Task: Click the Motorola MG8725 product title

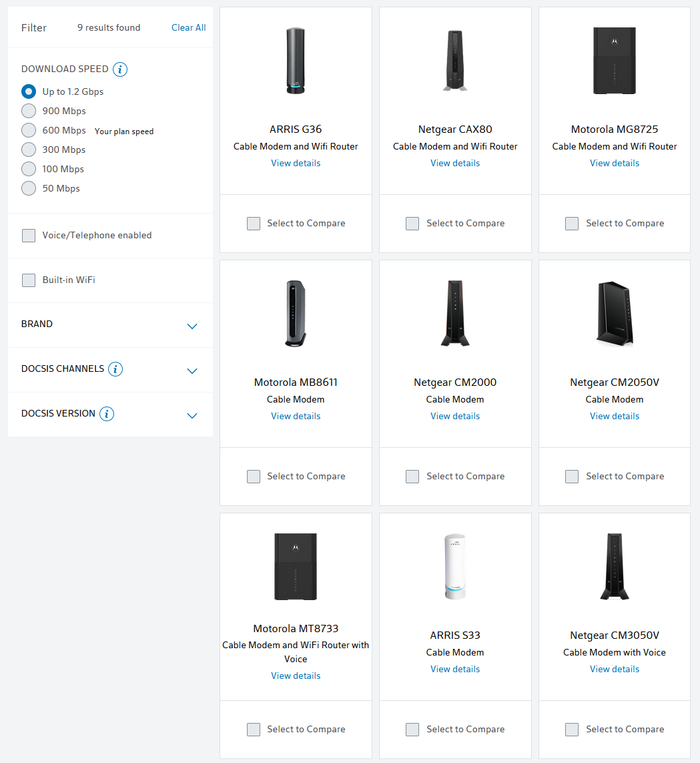Action: (615, 130)
